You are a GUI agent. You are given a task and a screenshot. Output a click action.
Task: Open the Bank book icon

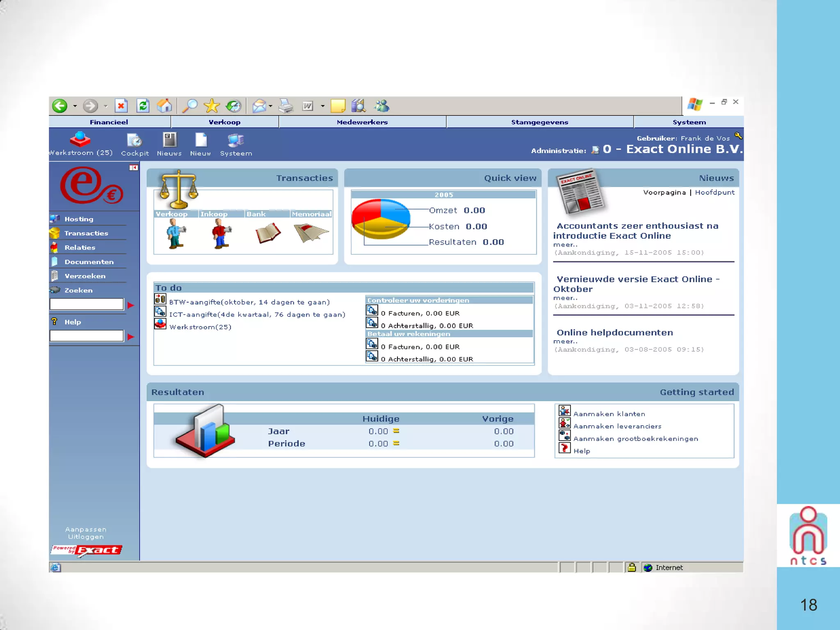268,233
